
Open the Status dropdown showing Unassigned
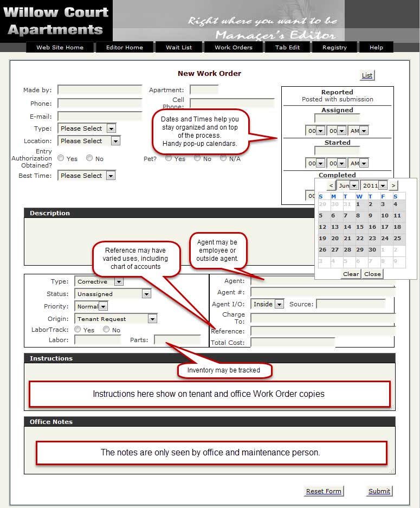tap(113, 294)
